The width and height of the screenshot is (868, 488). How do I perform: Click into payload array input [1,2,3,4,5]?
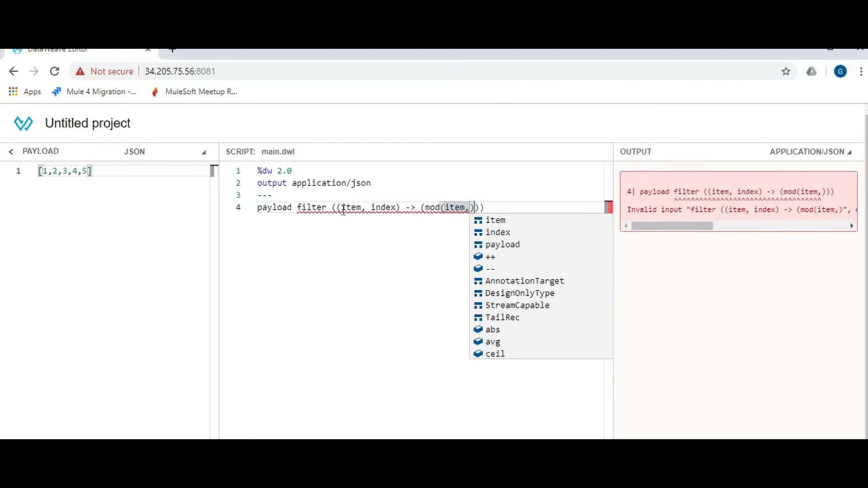65,171
